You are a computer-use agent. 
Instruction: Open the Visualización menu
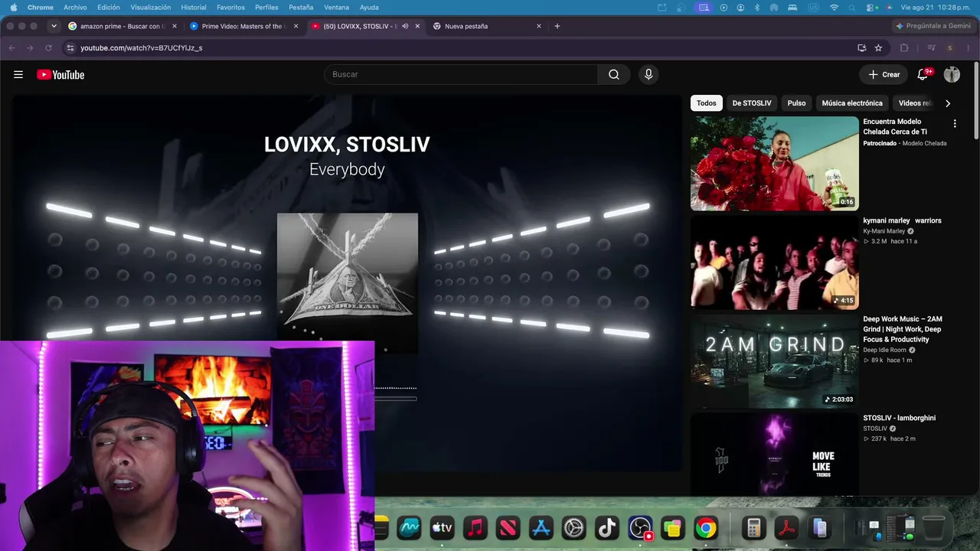click(x=151, y=8)
